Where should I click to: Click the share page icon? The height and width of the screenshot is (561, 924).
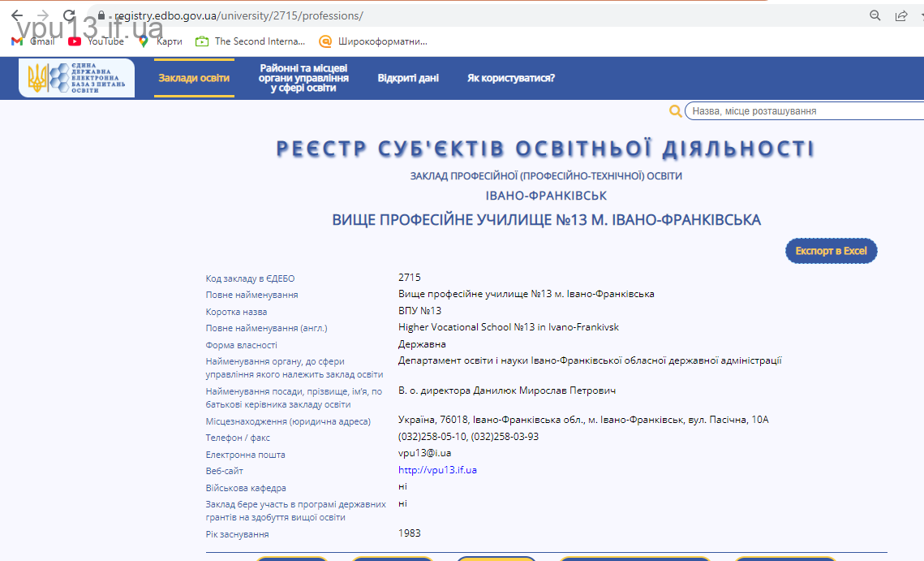click(x=901, y=15)
